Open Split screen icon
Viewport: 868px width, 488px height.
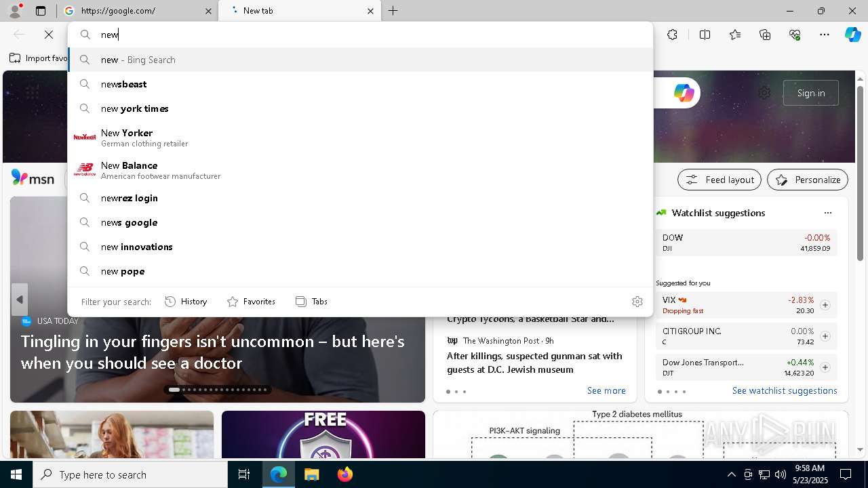[x=705, y=35]
